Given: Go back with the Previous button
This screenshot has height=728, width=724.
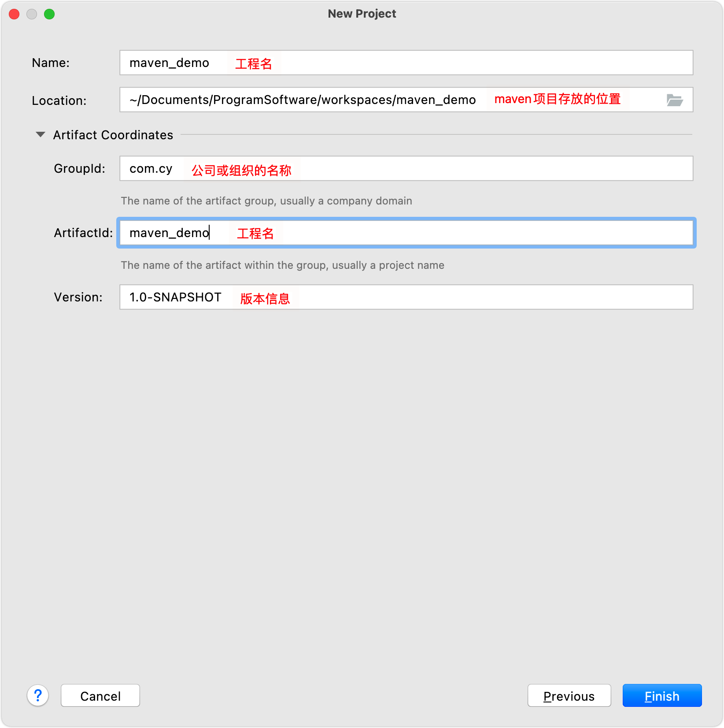Looking at the screenshot, I should pyautogui.click(x=569, y=696).
